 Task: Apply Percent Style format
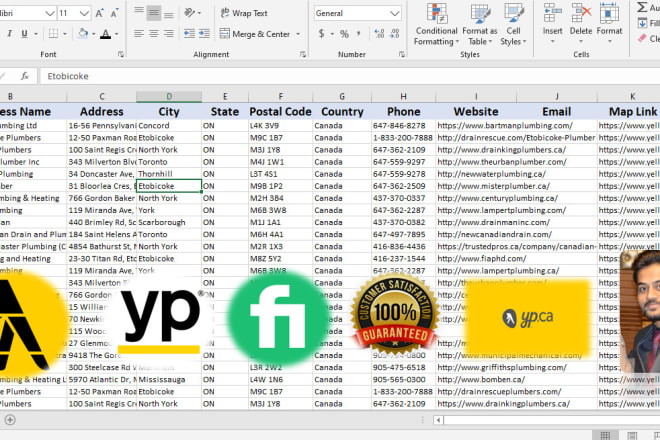[344, 34]
